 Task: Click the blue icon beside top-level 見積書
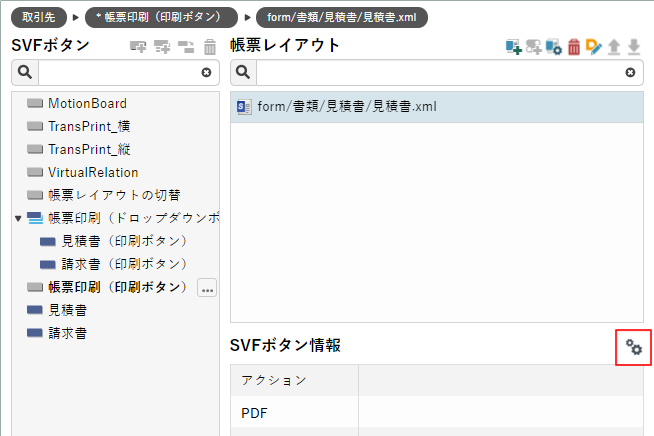(x=35, y=310)
